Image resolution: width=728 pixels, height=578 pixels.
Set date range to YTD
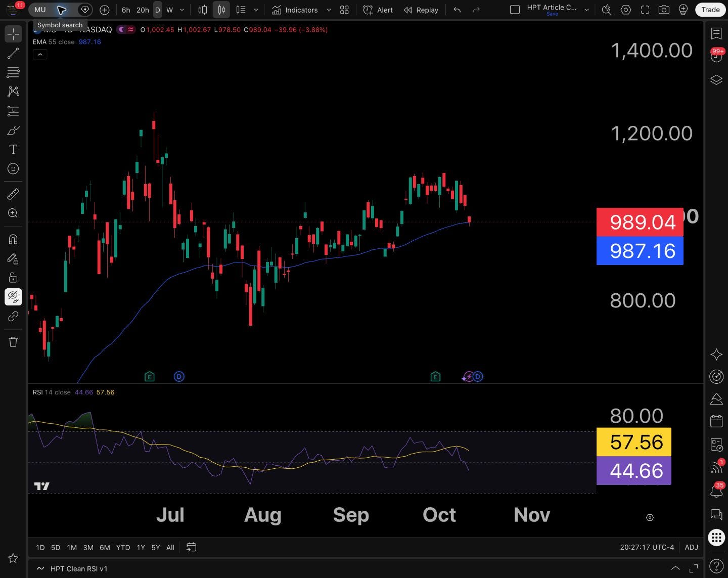[x=123, y=547]
